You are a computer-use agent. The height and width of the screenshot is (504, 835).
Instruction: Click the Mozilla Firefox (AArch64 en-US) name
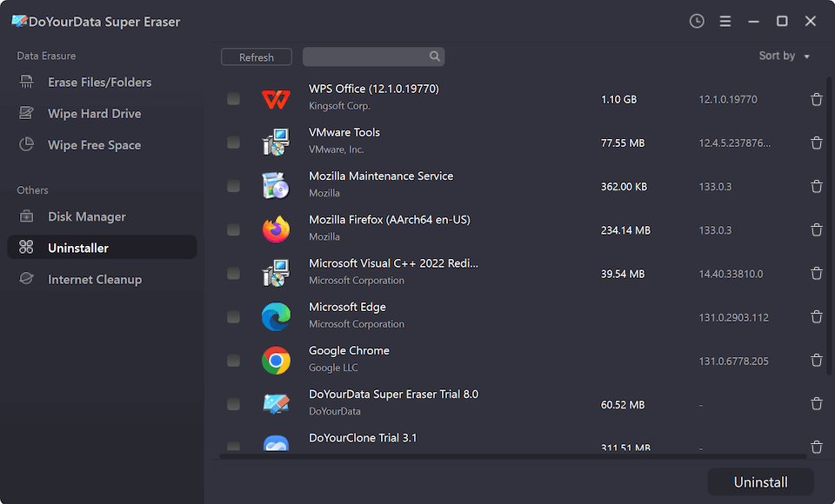(390, 220)
